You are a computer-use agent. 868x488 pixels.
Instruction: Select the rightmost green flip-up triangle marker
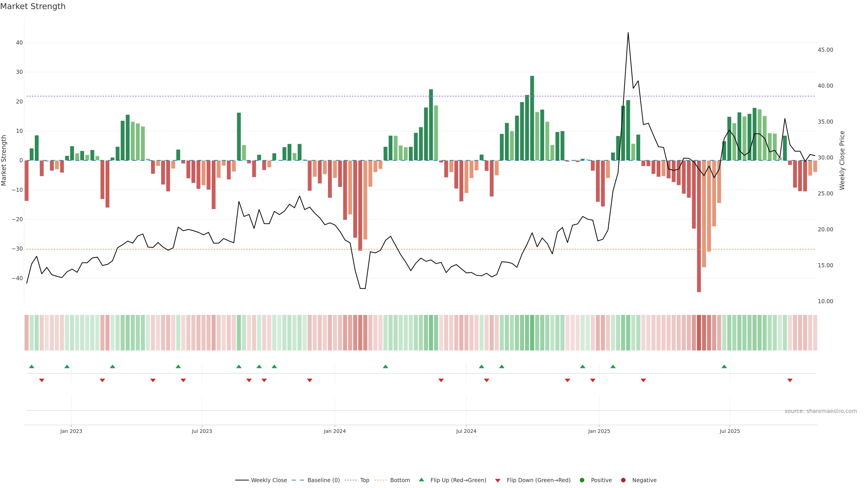(724, 366)
